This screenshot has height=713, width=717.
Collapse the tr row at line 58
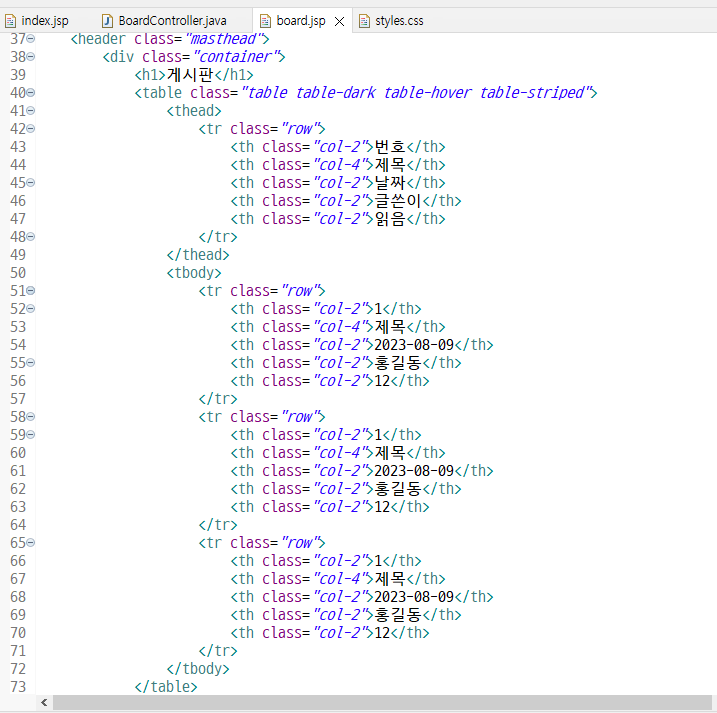31,417
